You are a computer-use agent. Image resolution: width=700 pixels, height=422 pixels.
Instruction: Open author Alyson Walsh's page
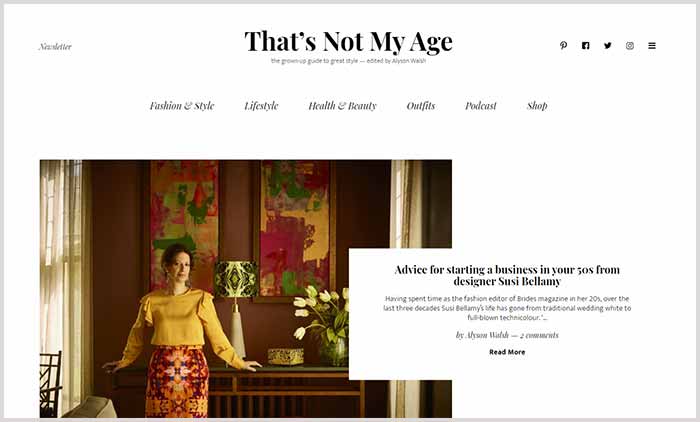pyautogui.click(x=487, y=335)
